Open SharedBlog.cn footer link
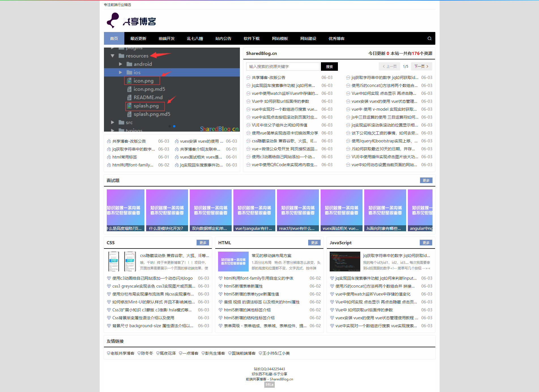The height and width of the screenshot is (392, 539). [281, 379]
